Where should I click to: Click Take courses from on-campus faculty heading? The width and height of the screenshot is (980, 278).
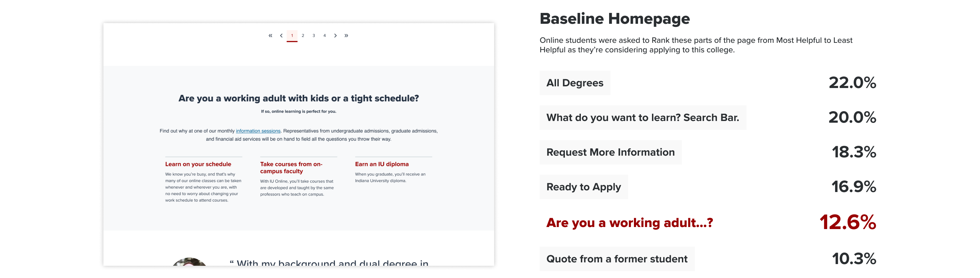click(291, 168)
